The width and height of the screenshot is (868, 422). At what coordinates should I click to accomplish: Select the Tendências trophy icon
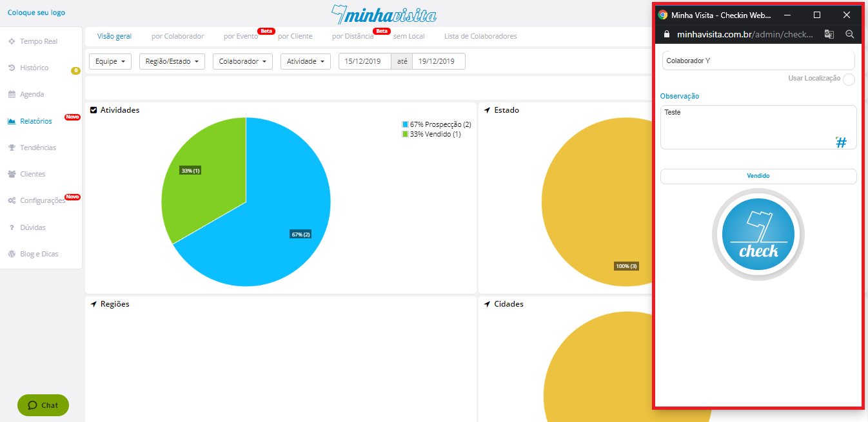12,148
